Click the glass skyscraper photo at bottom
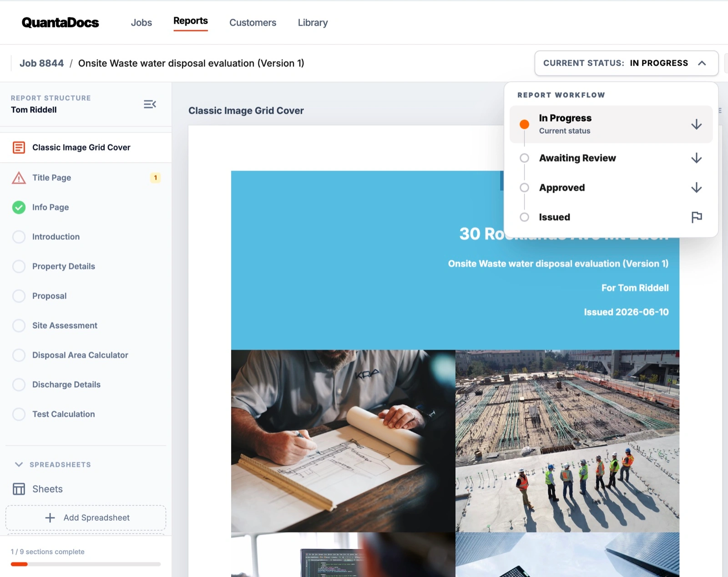 pyautogui.click(x=567, y=555)
